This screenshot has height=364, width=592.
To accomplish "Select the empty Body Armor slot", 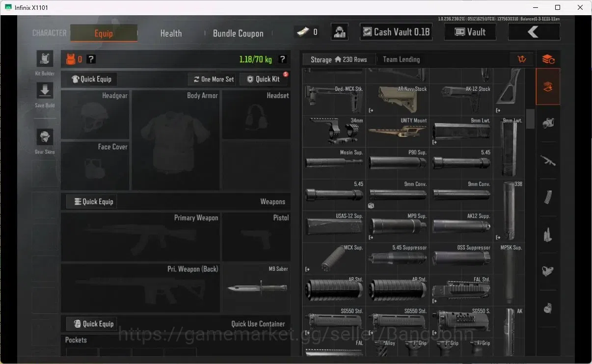I will point(176,140).
